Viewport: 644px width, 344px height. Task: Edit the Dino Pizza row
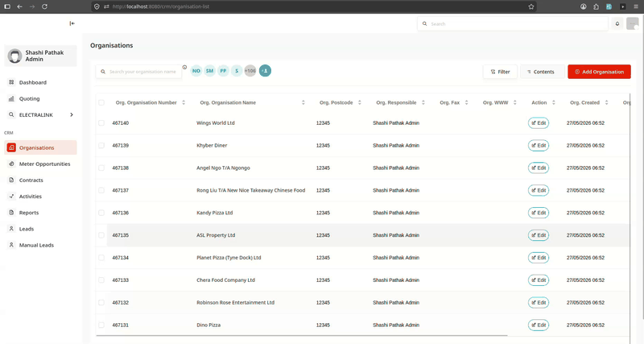539,325
